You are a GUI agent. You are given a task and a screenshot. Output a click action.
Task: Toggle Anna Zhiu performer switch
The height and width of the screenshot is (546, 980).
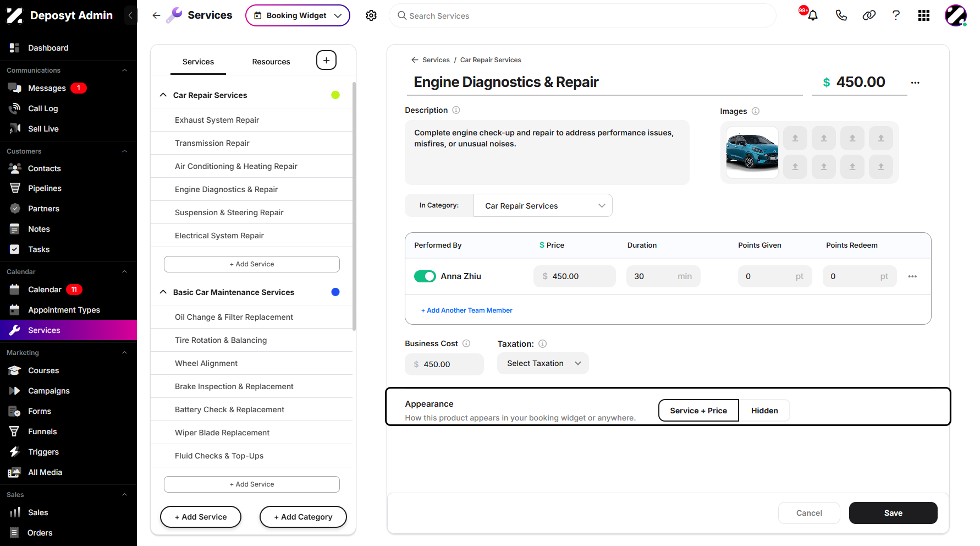click(425, 276)
